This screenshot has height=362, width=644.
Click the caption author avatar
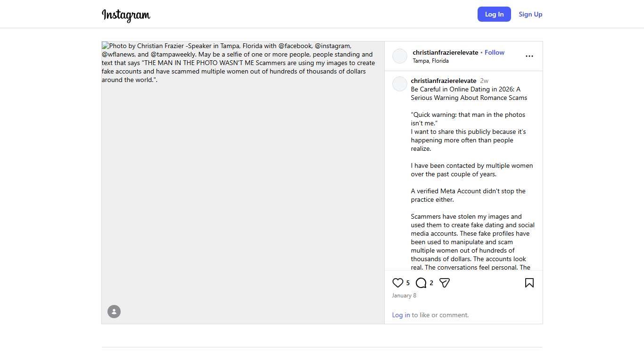(400, 84)
